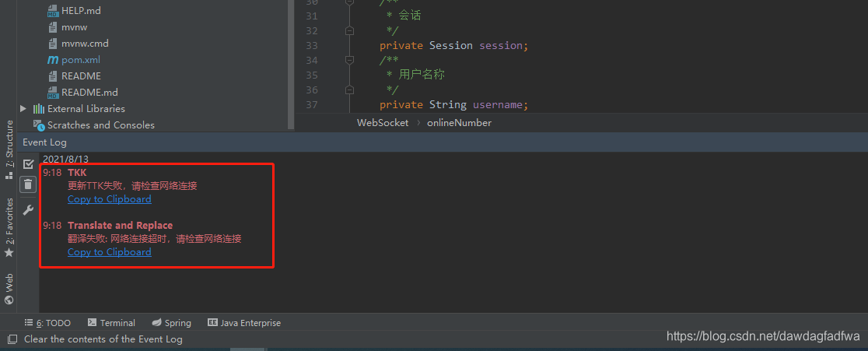
Task: Click the session variable on line 33
Action: [500, 45]
